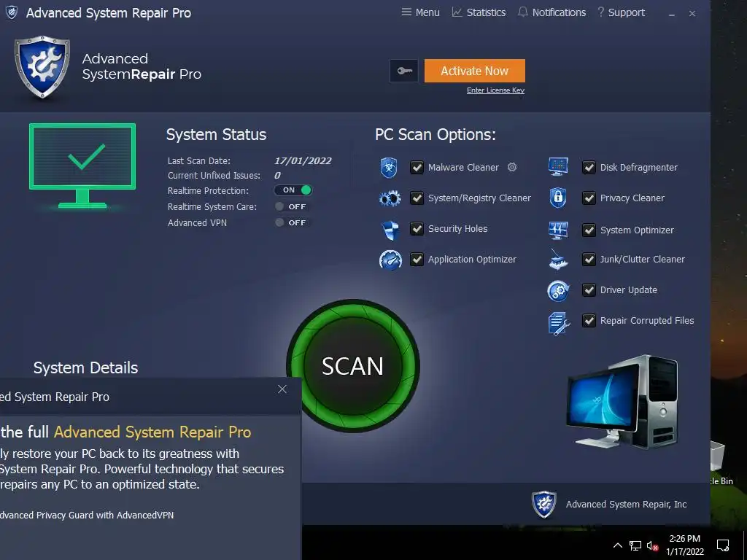747x560 pixels.
Task: Turn off Realtime Protection toggle
Action: pos(293,190)
